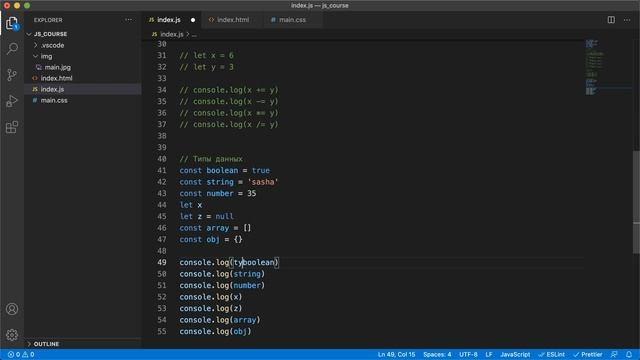This screenshot has height=360, width=640.
Task: Click the editor vertical scrollbar thumb
Action: [636, 202]
